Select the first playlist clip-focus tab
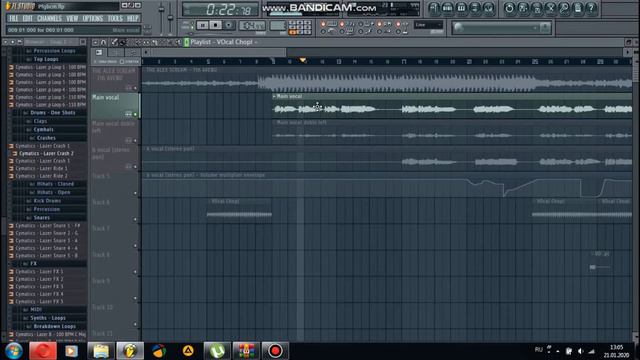640x360 pixels. pyautogui.click(x=99, y=52)
